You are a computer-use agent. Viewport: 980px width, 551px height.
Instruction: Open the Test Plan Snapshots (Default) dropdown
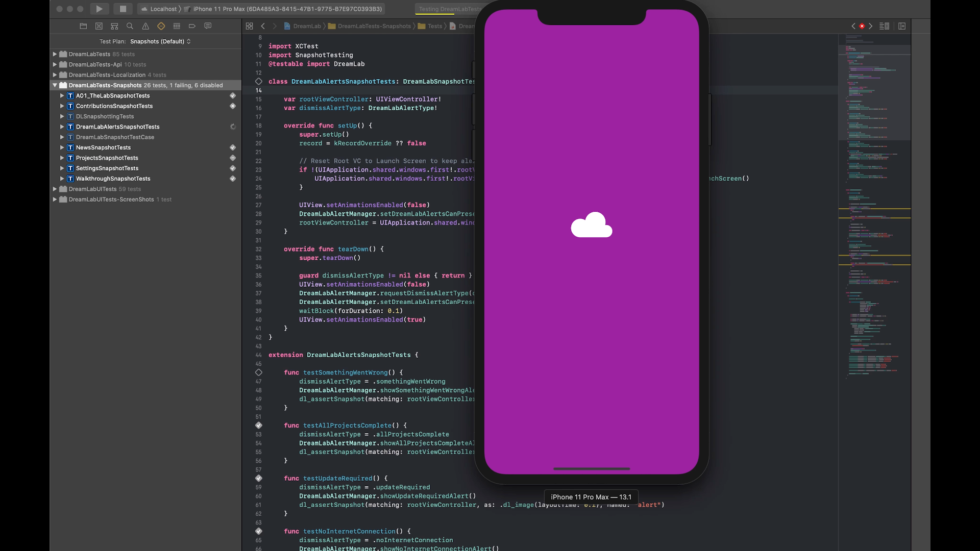pos(160,41)
